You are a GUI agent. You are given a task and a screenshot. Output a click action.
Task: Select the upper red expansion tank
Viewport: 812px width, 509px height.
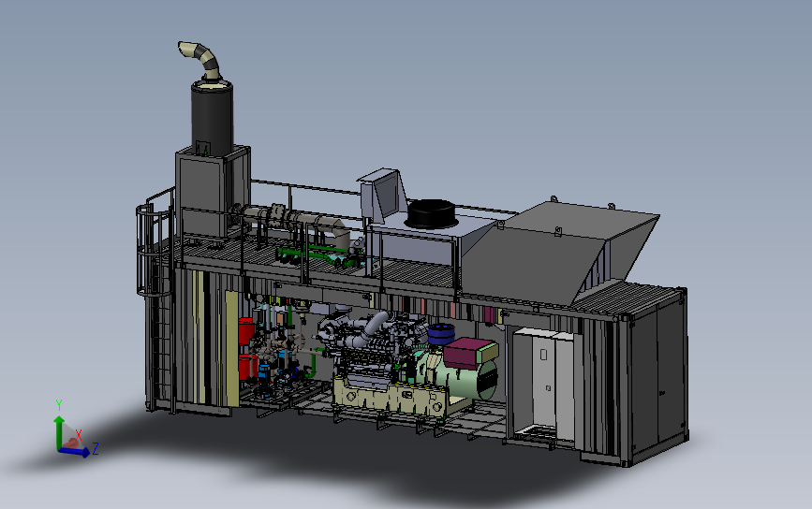[x=246, y=332]
